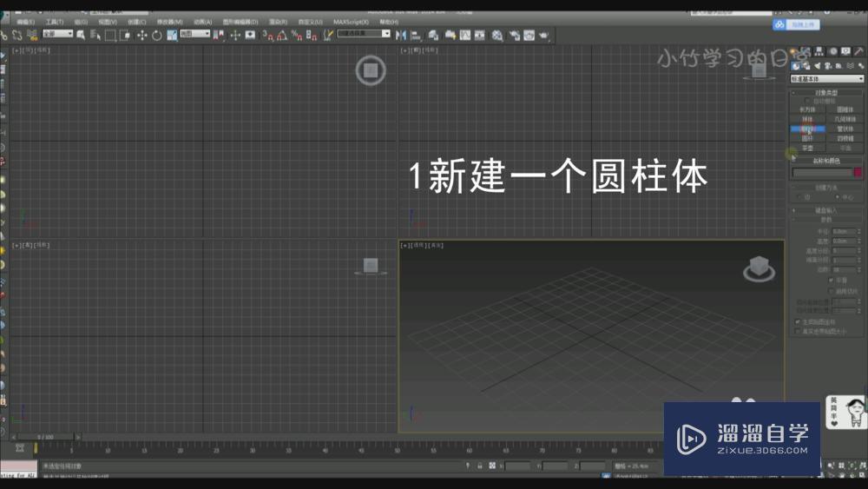Open the 工具(T) menu
This screenshot has height=489, width=868.
[x=55, y=22]
